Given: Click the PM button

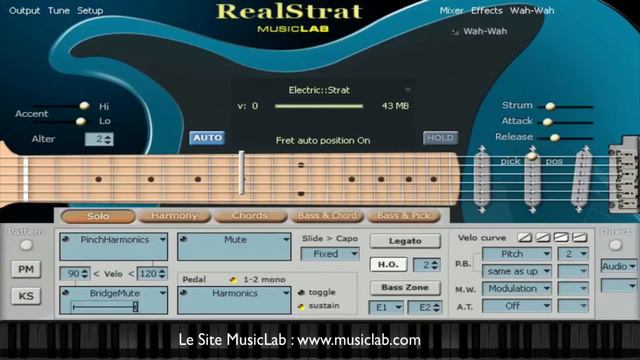Looking at the screenshot, I should [26, 269].
